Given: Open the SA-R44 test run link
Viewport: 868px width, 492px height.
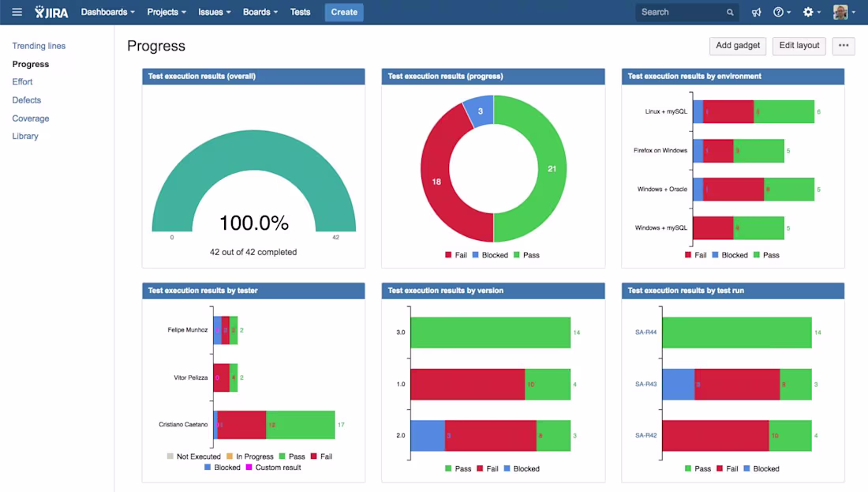Looking at the screenshot, I should point(646,332).
